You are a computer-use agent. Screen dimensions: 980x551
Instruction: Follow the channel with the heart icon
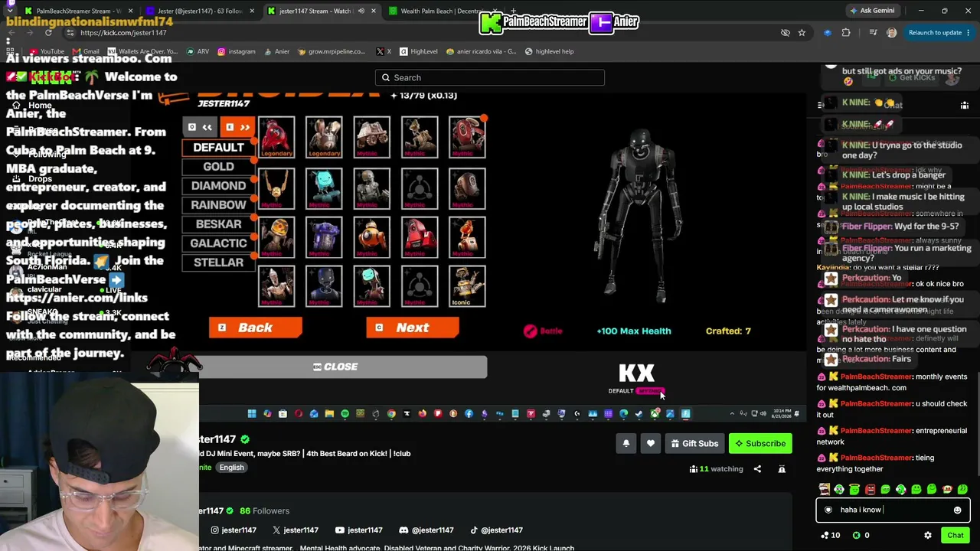coord(651,443)
